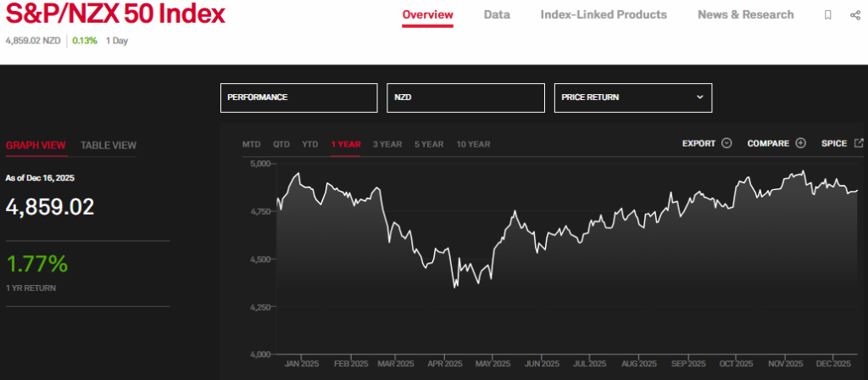Open the Data tab
The image size is (868, 380).
coord(497,15)
